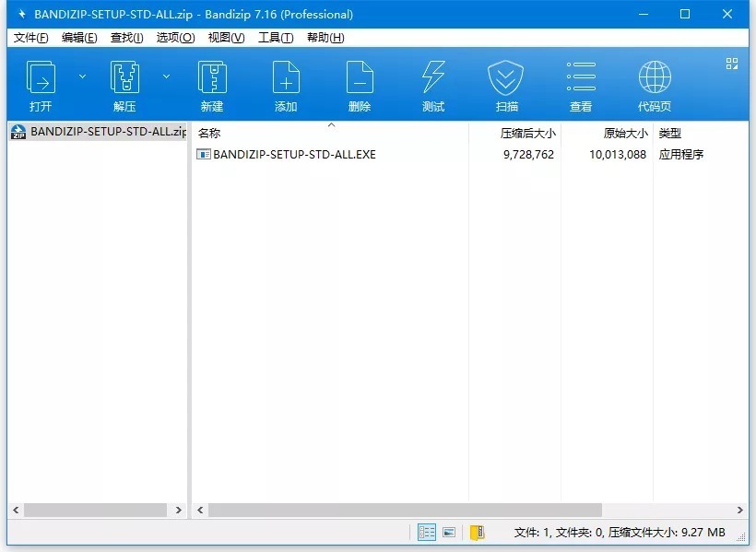Open the 文件(F) menu

(30, 38)
